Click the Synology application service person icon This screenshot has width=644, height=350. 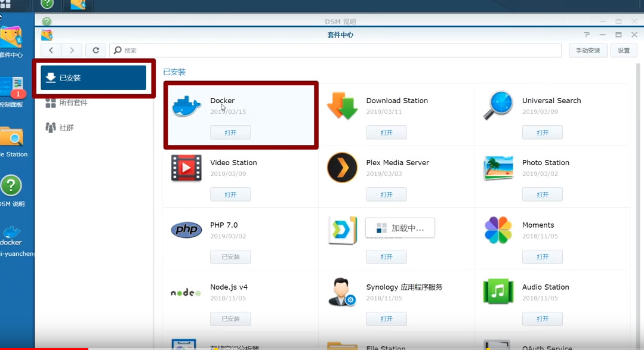[x=342, y=292]
